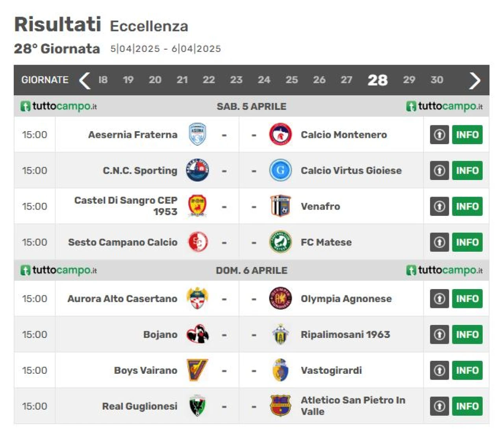Click the upload arrow icon for Bojano match
The image size is (504, 434).
439,334
